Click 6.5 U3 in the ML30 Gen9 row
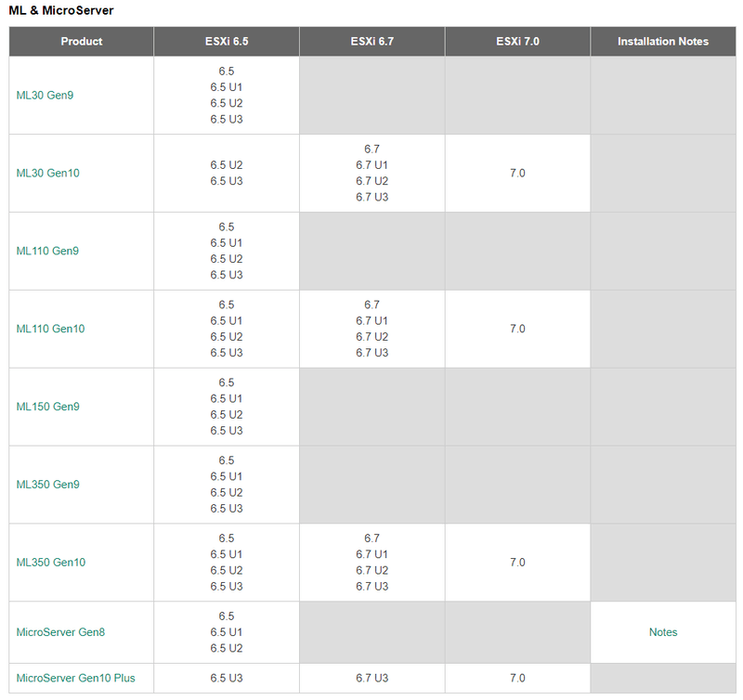 pyautogui.click(x=227, y=120)
